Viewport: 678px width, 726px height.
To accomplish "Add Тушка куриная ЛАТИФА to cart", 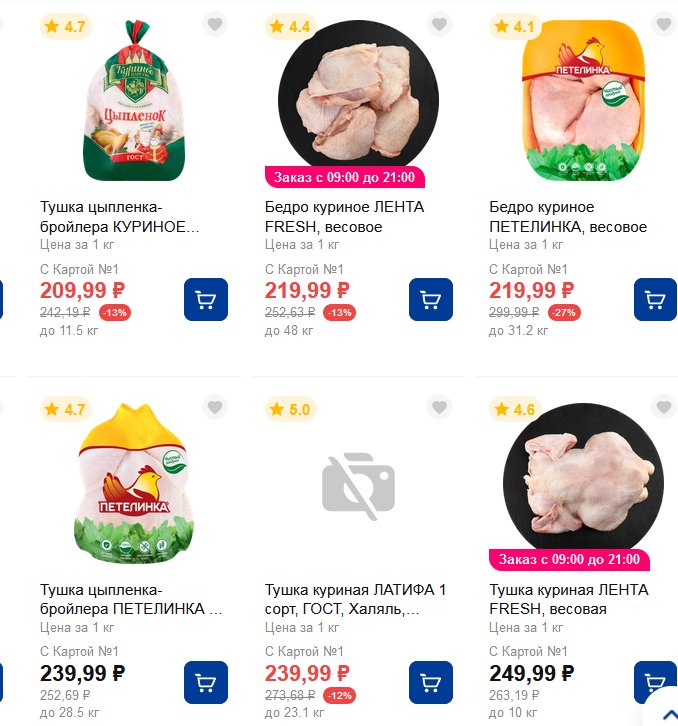I will [x=431, y=682].
